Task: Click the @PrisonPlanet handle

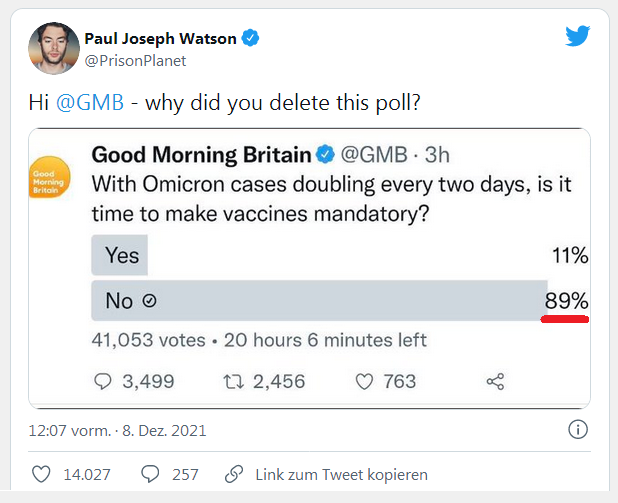Action: [135, 60]
